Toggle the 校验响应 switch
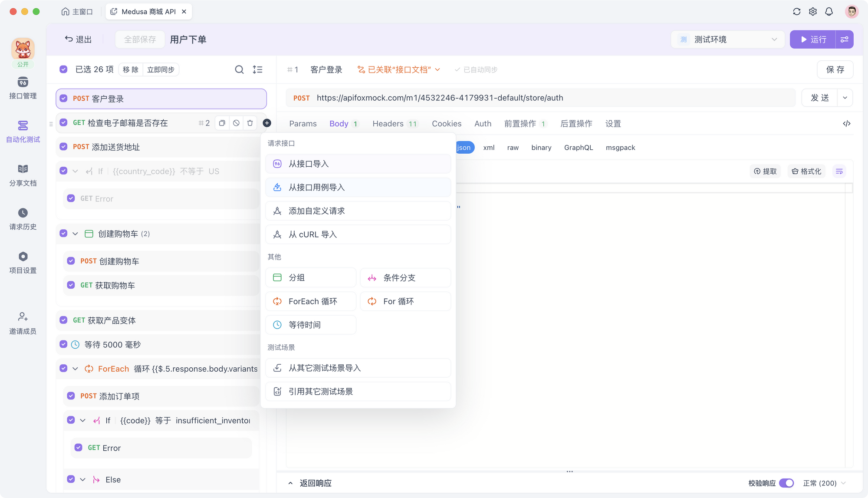The width and height of the screenshot is (868, 498). coord(786,483)
